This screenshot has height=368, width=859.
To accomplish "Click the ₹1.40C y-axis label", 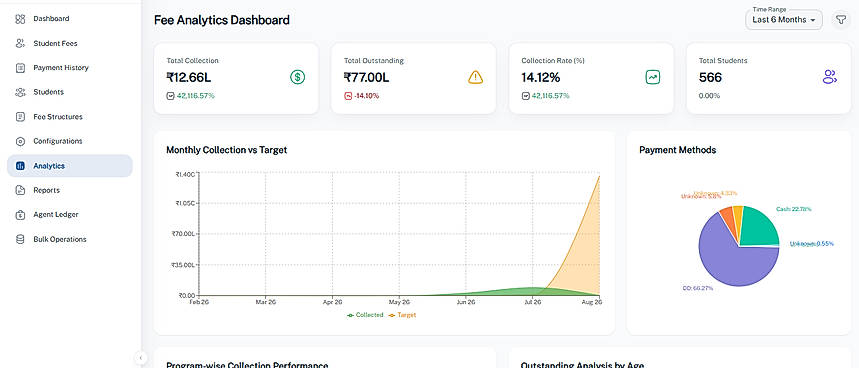I will (x=185, y=174).
